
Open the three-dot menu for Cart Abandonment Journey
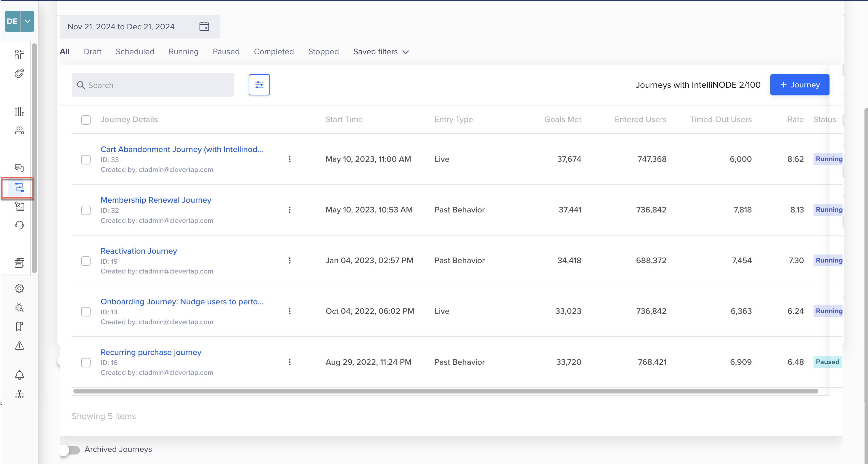point(290,159)
